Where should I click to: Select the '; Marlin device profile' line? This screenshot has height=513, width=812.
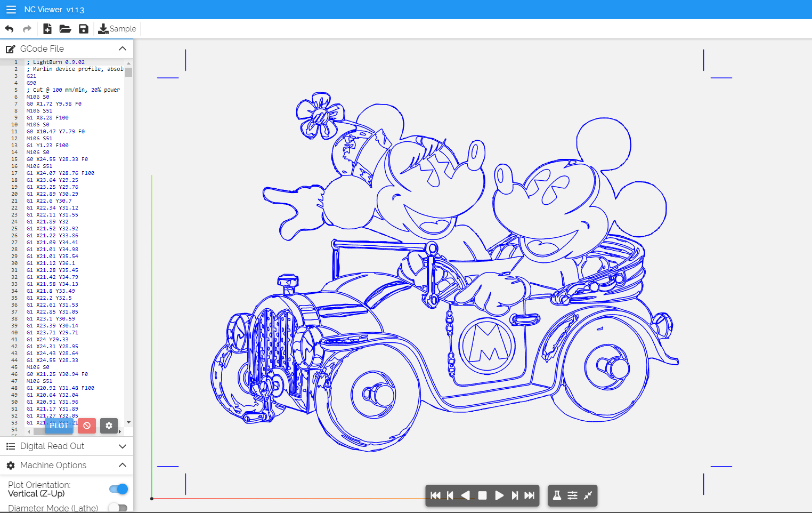tap(75, 69)
